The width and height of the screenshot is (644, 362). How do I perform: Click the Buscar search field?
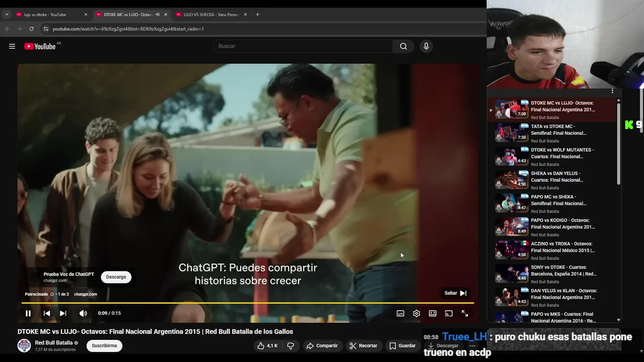point(303,46)
